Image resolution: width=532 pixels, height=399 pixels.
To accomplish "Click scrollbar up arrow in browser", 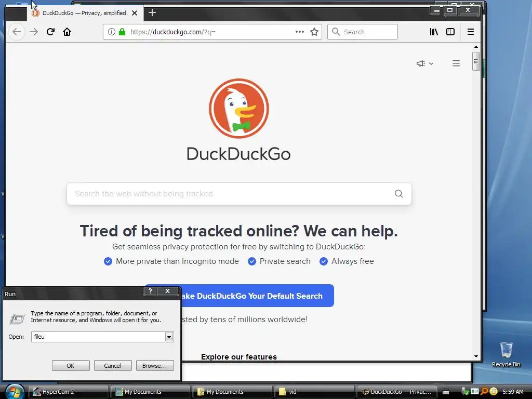I will click(476, 47).
